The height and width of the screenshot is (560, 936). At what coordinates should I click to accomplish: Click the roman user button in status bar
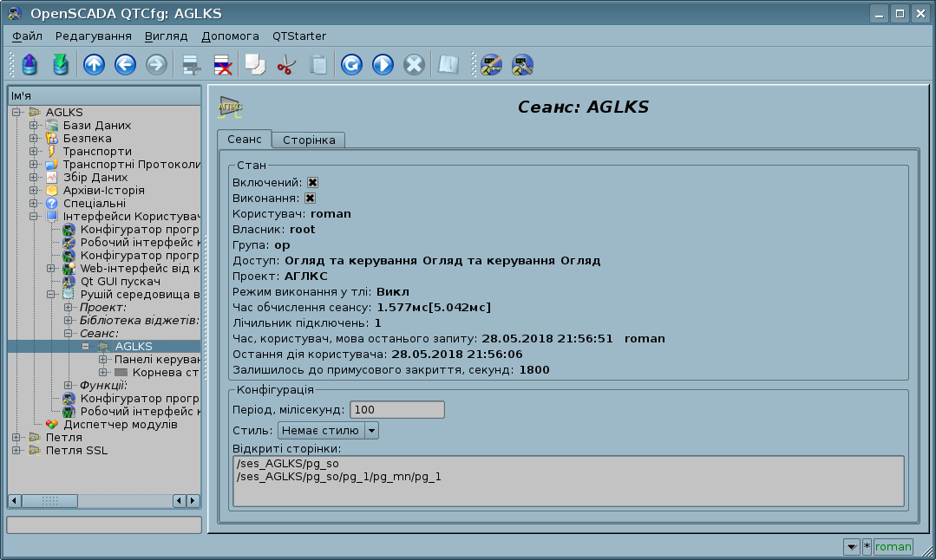[x=893, y=546]
